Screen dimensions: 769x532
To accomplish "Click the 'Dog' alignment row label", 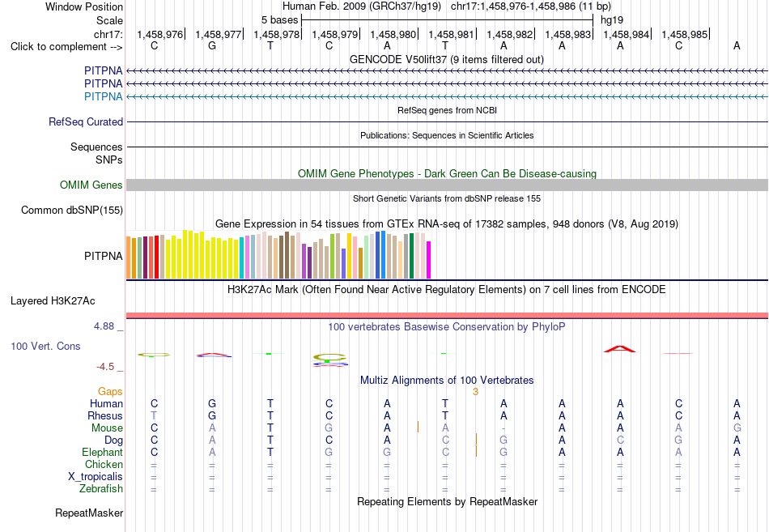I will tap(113, 440).
